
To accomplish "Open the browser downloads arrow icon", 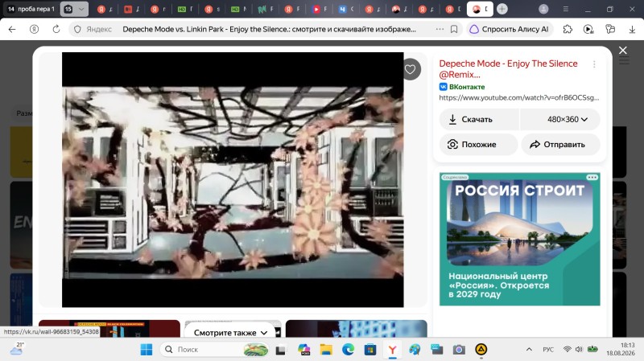I will [632, 29].
